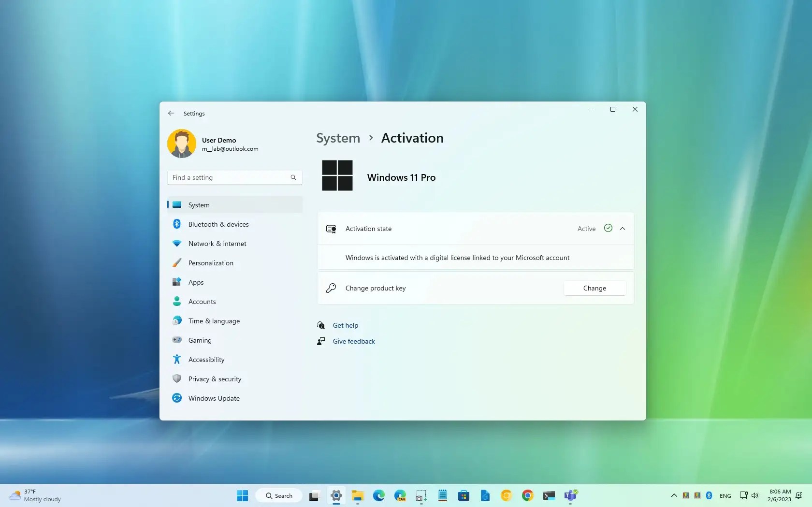Launch Microsoft Teams from taskbar
Screen dimensions: 812x507
[x=571, y=495]
